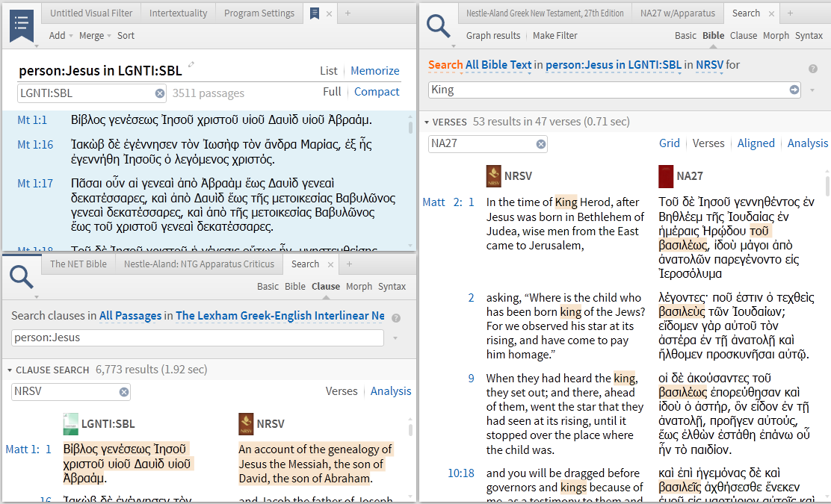This screenshot has height=504, width=831.
Task: Open search help question mark in Bible search
Action: 812,69
